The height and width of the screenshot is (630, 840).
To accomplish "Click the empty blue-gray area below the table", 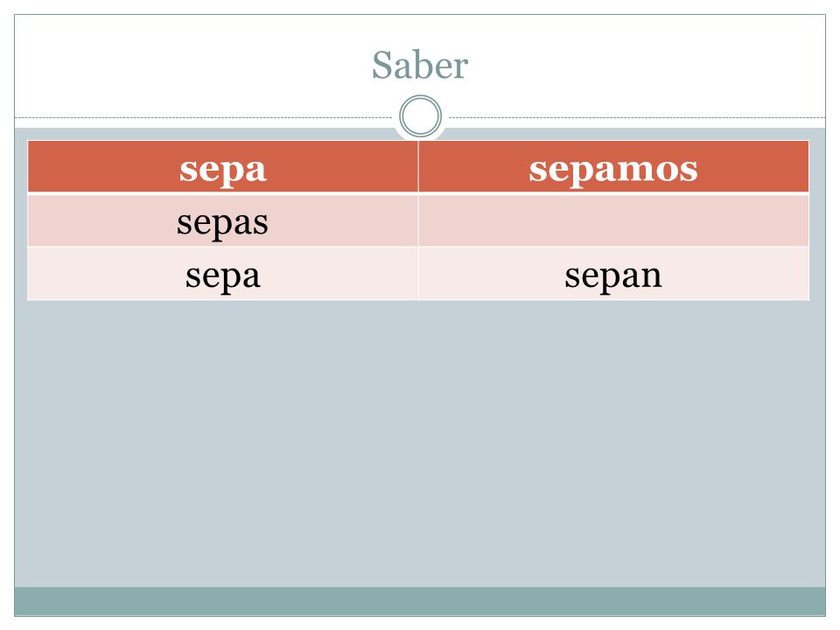I will [x=420, y=443].
